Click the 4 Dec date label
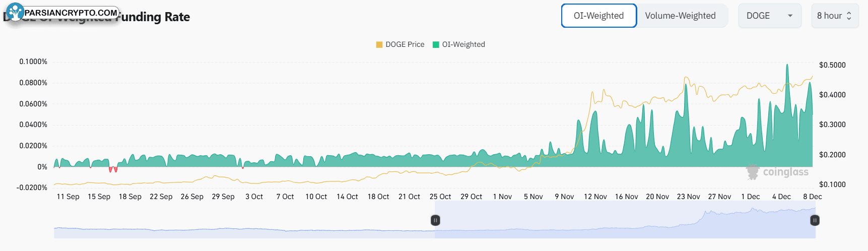The image size is (868, 251). tap(781, 197)
